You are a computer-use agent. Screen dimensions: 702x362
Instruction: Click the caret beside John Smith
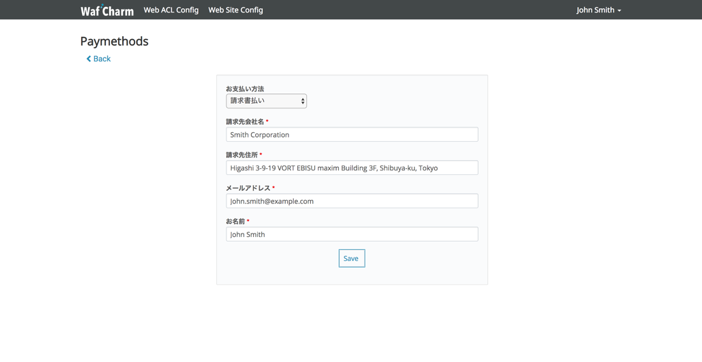point(619,10)
